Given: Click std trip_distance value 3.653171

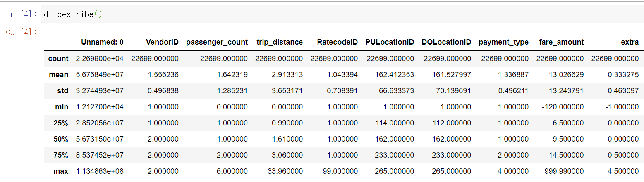Looking at the screenshot, I should pyautogui.click(x=288, y=91).
